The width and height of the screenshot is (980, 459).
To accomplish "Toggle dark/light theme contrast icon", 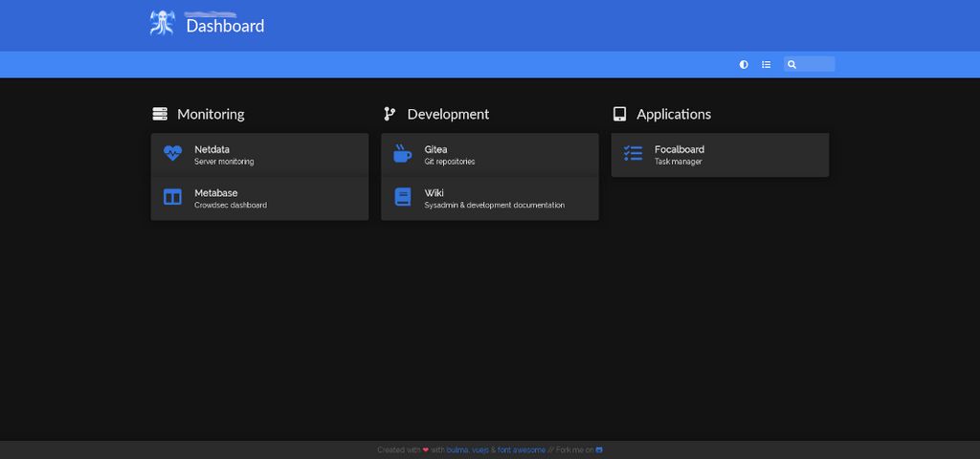I will (x=744, y=64).
